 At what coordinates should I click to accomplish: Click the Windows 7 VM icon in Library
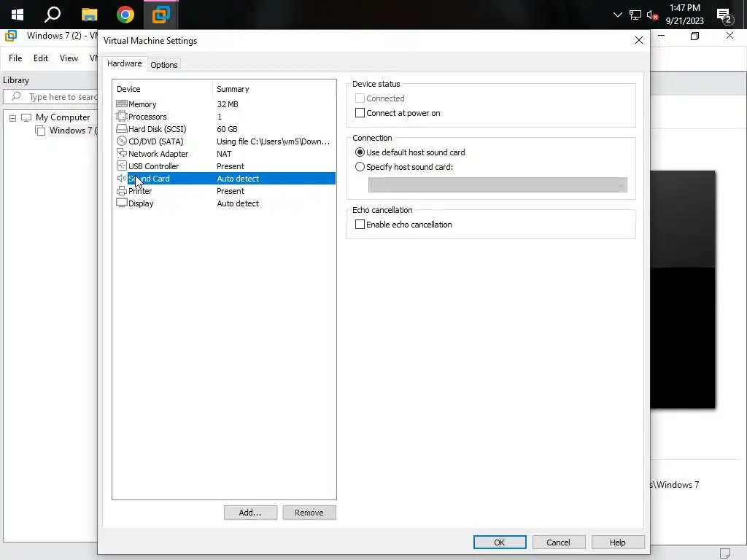coord(41,131)
